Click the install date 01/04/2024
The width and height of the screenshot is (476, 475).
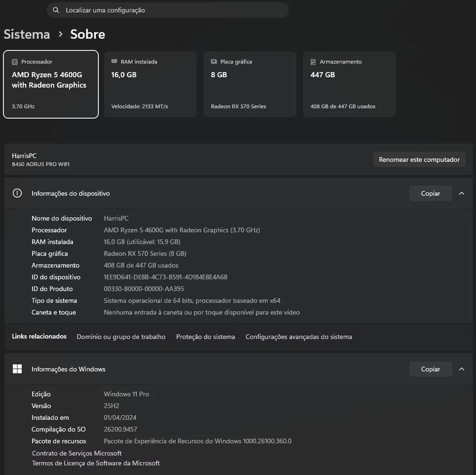coord(120,418)
